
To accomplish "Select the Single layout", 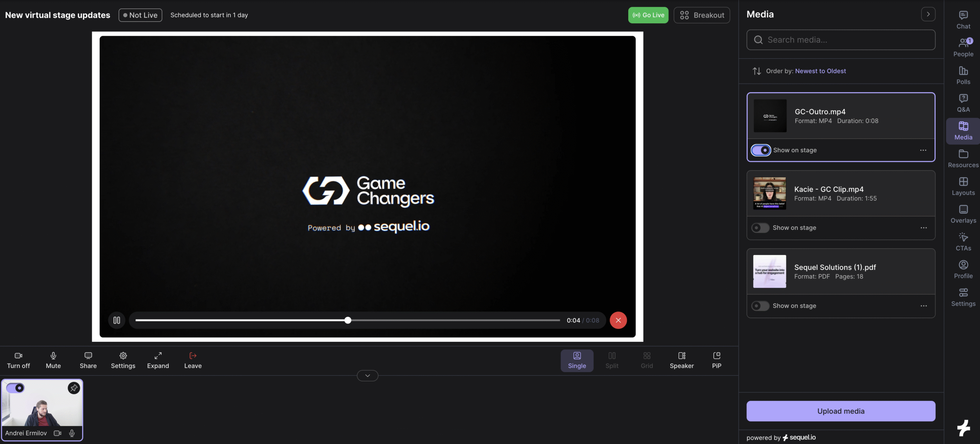I will (577, 361).
